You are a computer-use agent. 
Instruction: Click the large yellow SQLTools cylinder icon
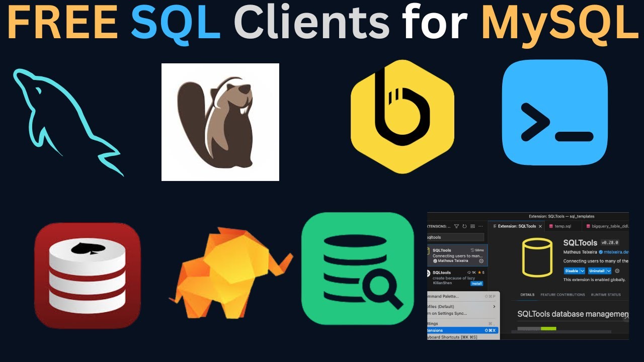coord(537,257)
